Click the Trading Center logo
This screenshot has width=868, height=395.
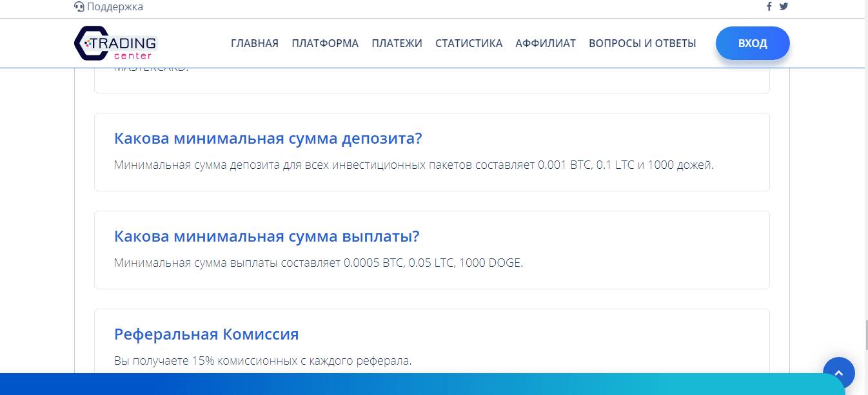click(116, 44)
